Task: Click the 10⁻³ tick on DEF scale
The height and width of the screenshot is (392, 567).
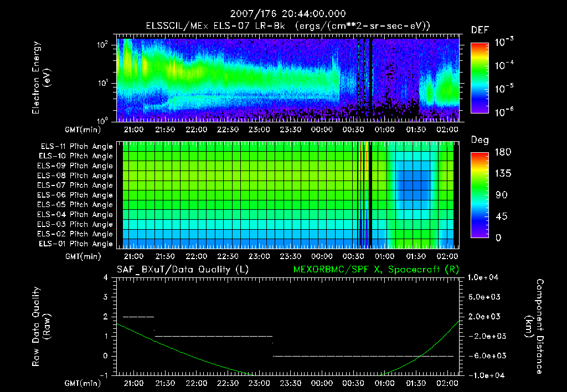Action: coord(504,42)
